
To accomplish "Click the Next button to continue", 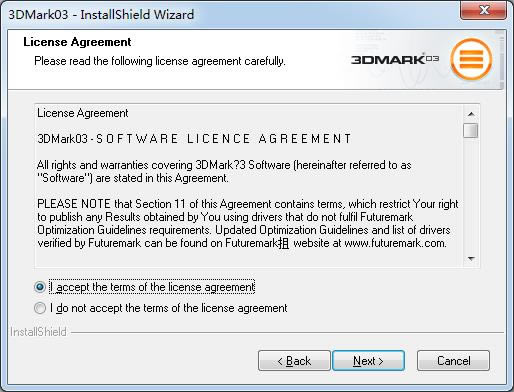I will point(368,361).
